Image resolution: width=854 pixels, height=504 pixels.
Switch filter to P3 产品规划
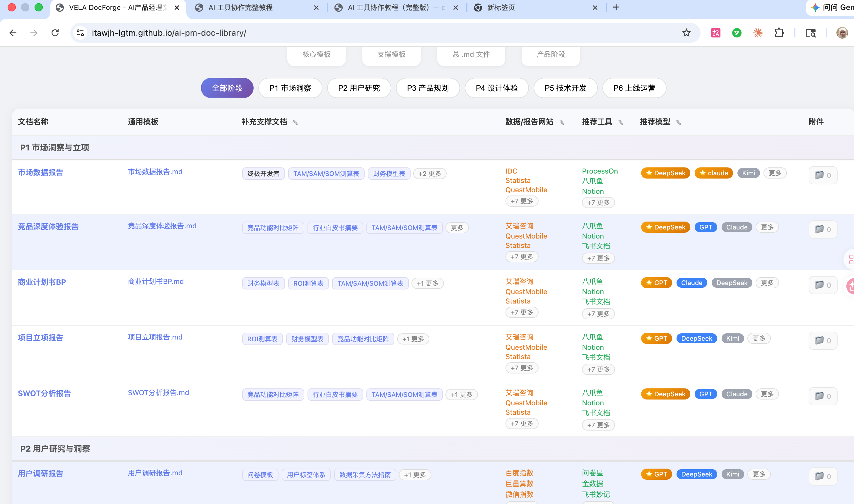click(428, 88)
